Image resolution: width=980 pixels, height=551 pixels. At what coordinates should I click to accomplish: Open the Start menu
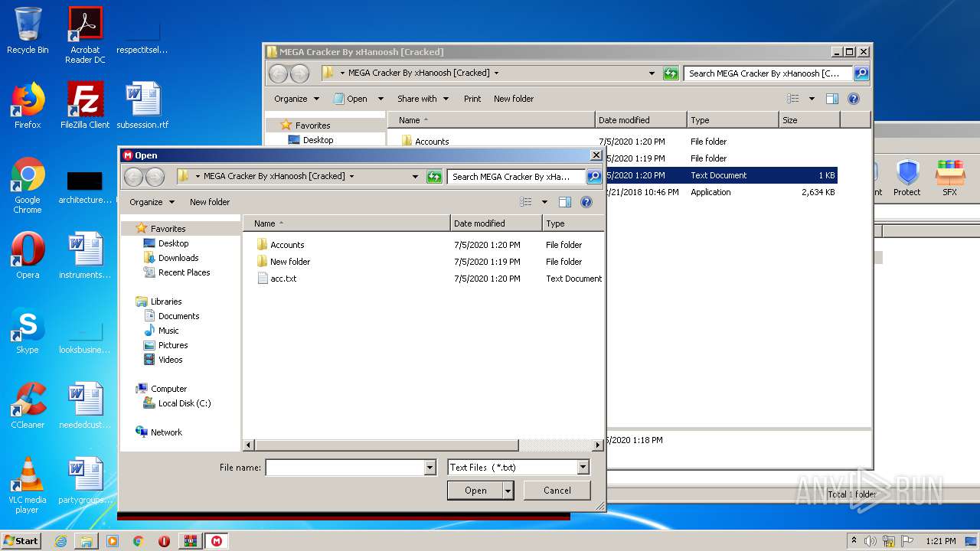click(21, 541)
